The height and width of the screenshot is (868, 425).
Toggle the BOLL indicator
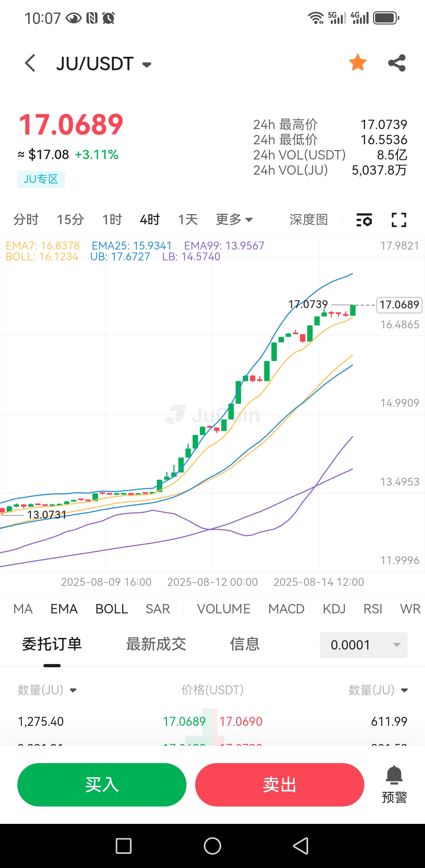click(112, 609)
